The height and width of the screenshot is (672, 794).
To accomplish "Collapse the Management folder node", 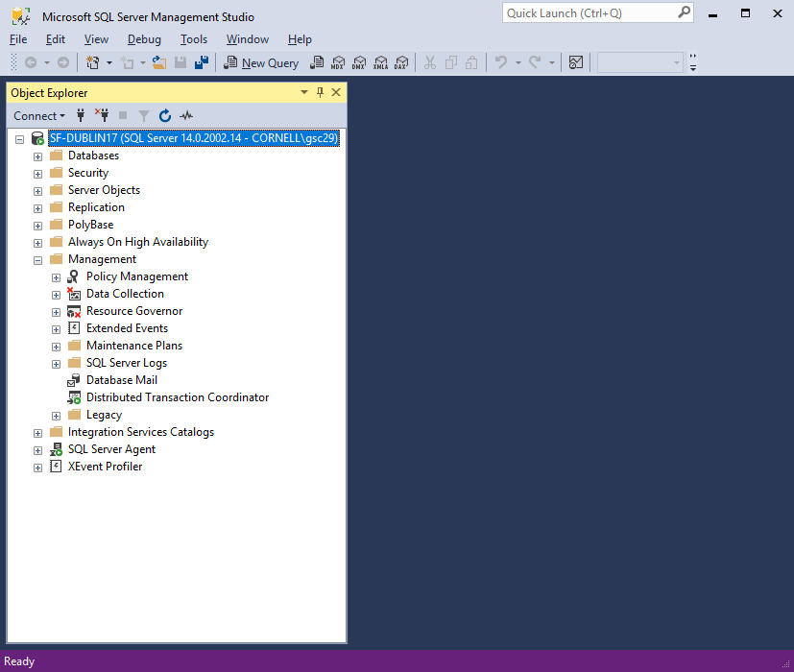I will tap(38, 260).
